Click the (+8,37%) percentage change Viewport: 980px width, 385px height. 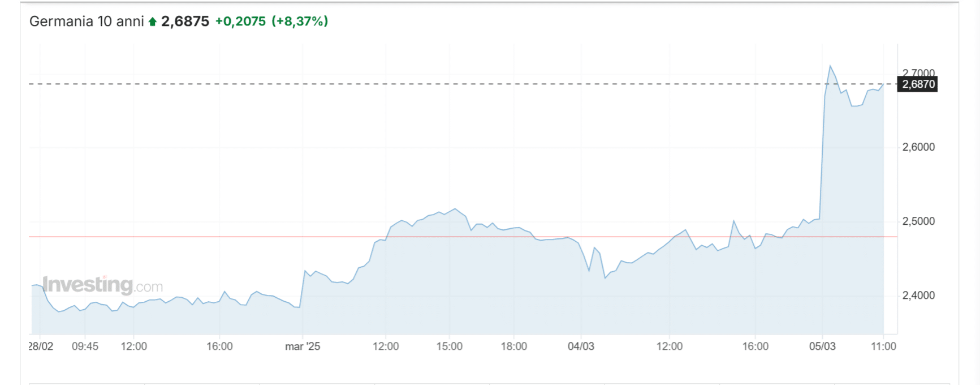(x=300, y=22)
